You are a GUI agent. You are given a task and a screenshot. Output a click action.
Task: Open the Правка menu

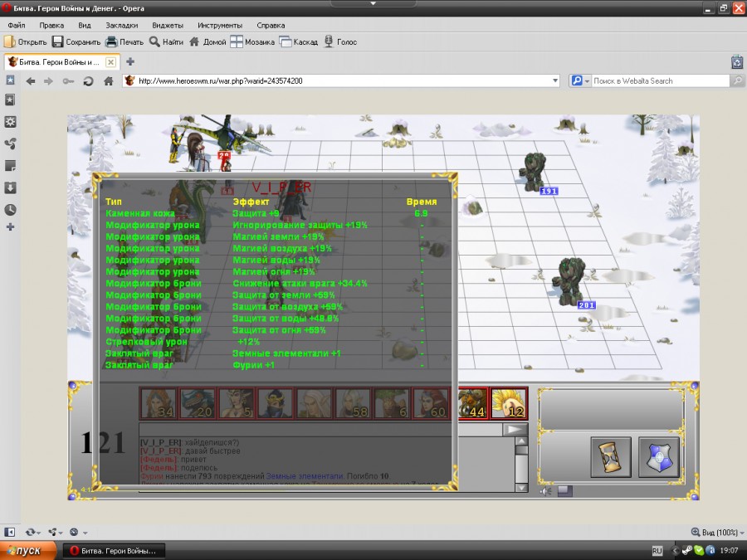[x=51, y=25]
